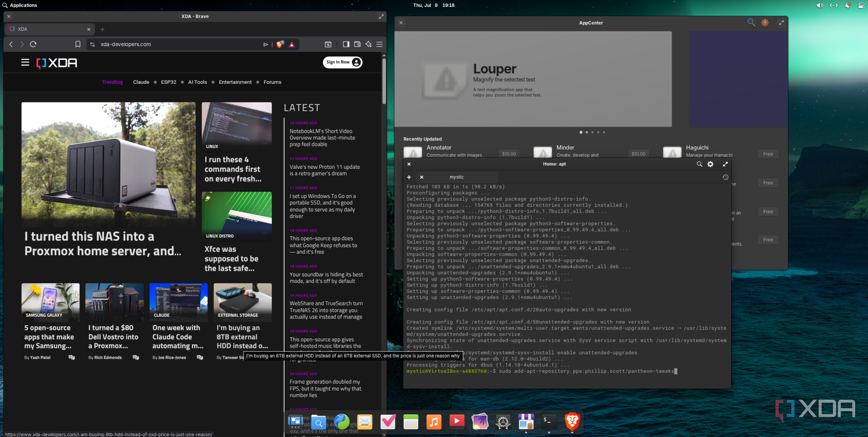868x437 pixels.
Task: Select the second AppCenter carousel dot
Action: [x=587, y=132]
